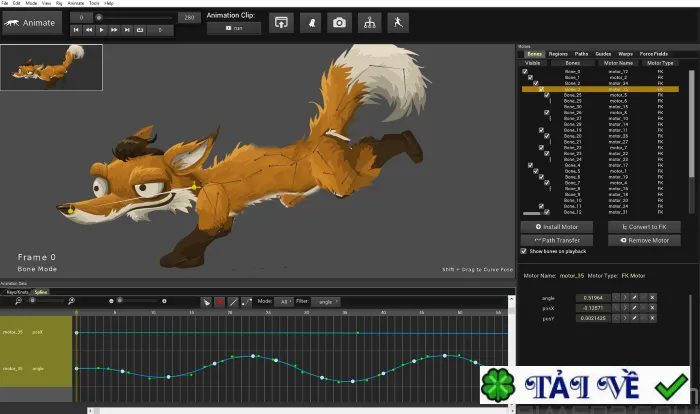700x414 pixels.
Task: Switch to the Regions tab
Action: pos(558,54)
